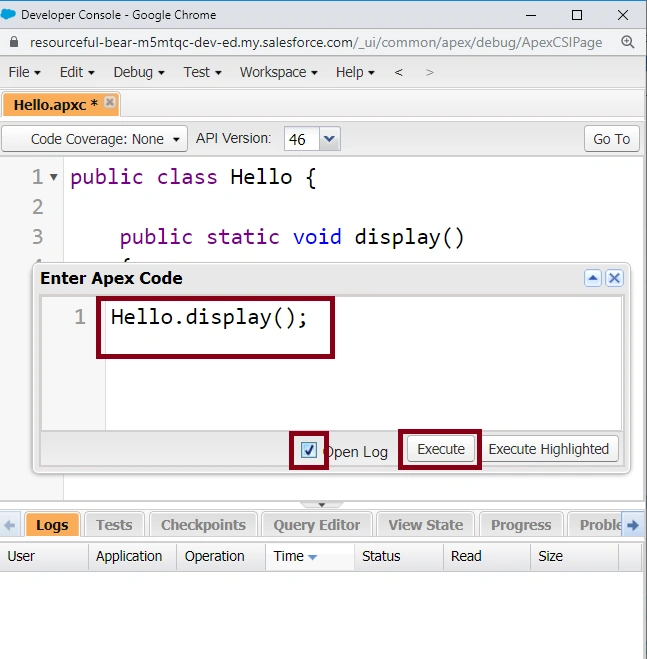
Task: Click the 'Hello' class name on line 1
Action: (261, 177)
